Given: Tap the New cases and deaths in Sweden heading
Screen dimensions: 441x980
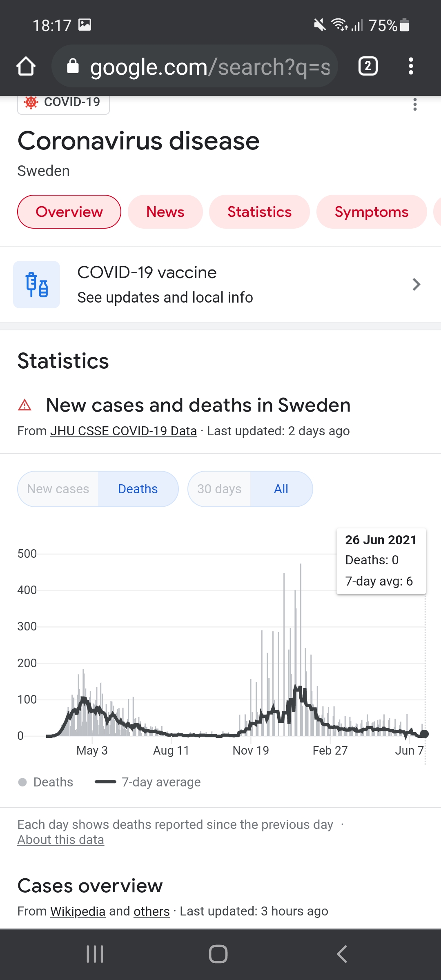Looking at the screenshot, I should (x=198, y=405).
